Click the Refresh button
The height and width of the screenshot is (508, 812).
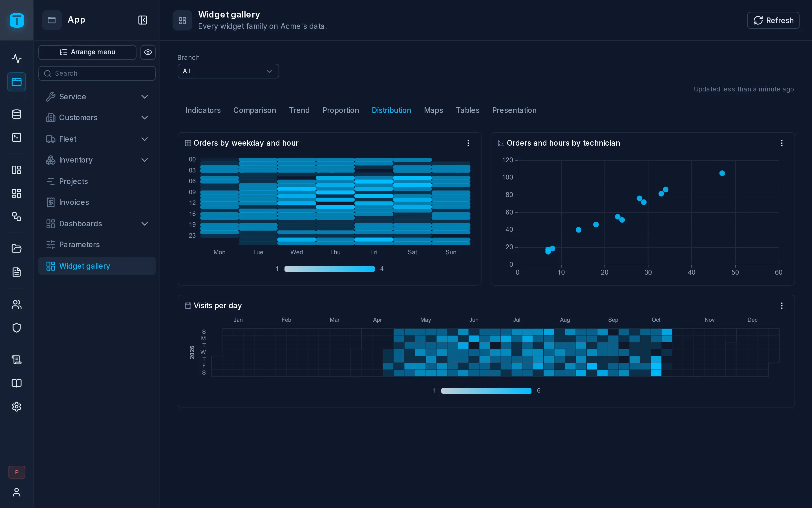click(773, 21)
